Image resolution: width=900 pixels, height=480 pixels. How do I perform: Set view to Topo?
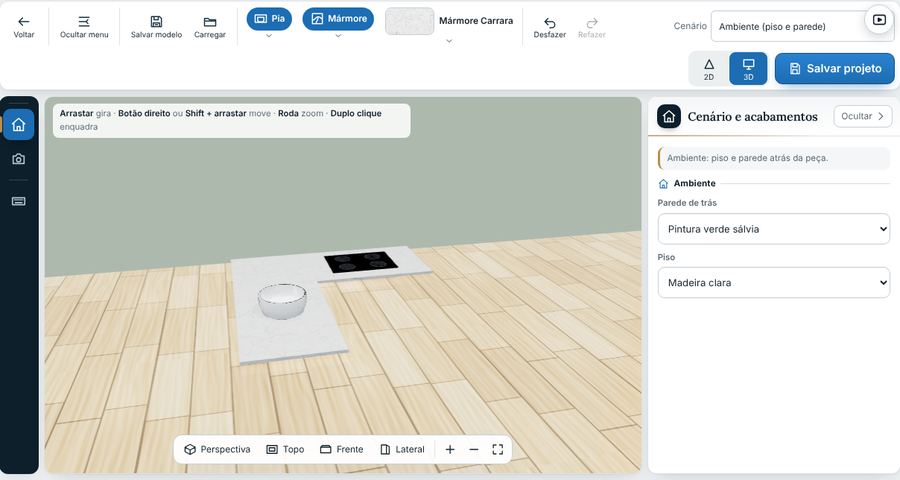tap(285, 450)
